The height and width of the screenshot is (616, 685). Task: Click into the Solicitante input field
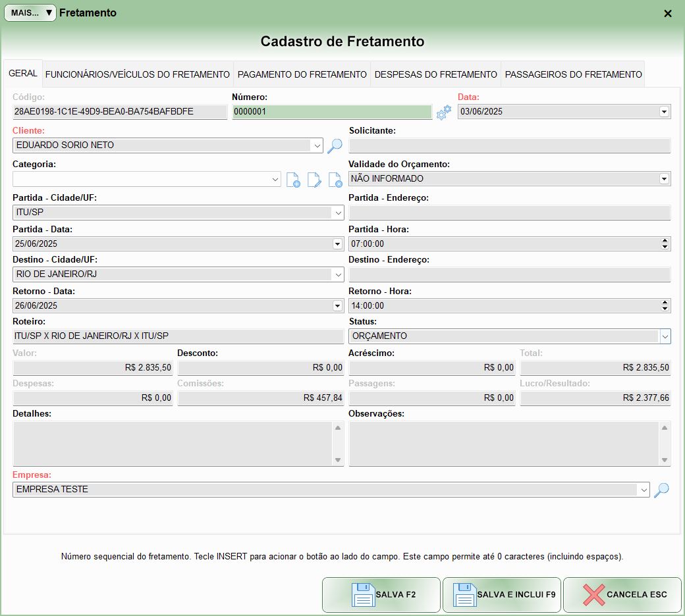click(x=509, y=145)
